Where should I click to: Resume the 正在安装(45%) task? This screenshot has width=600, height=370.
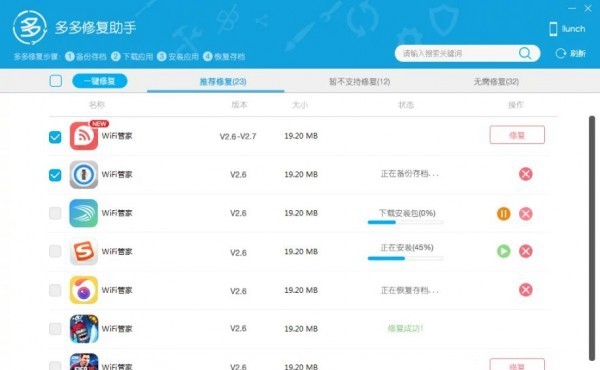click(504, 251)
